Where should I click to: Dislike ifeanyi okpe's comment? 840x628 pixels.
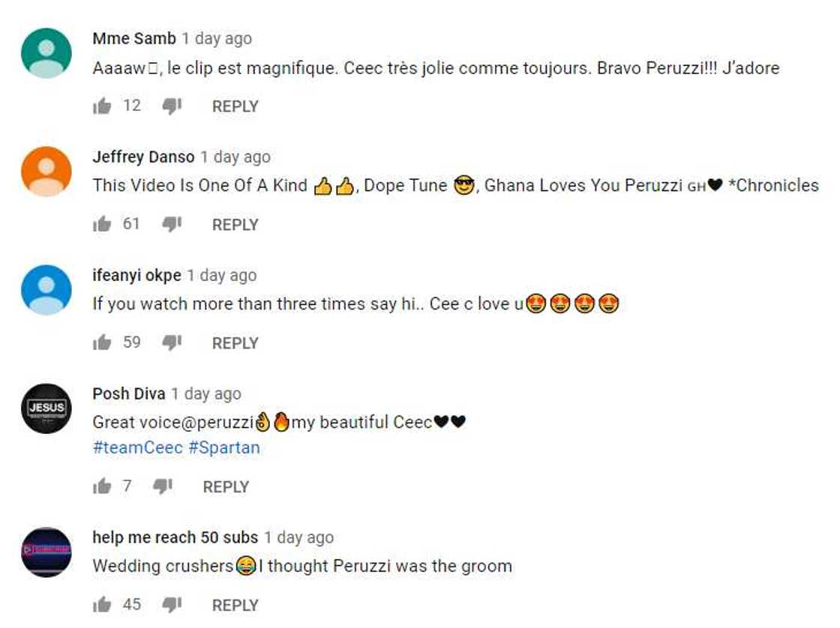pos(172,342)
